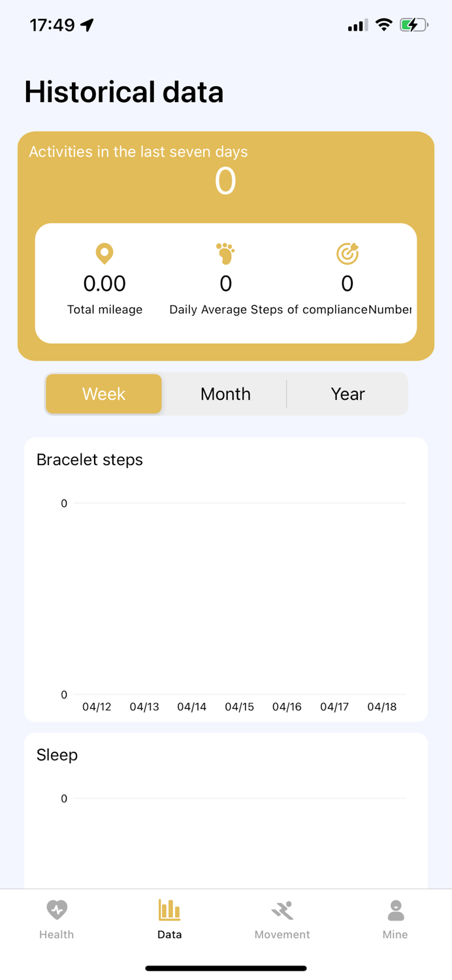This screenshot has width=452, height=980.
Task: Tap the Mine profile icon
Action: (x=395, y=909)
